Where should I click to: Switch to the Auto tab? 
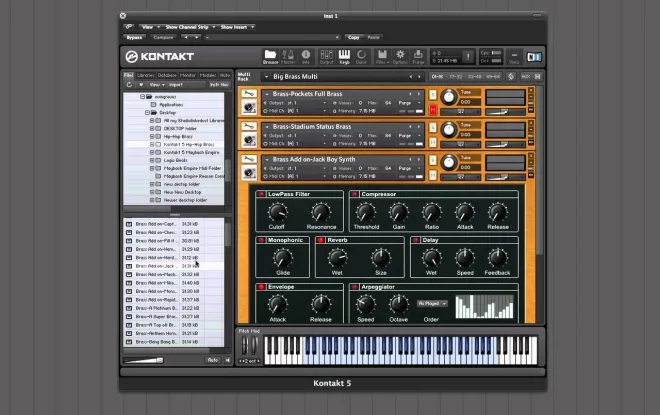coord(225,75)
